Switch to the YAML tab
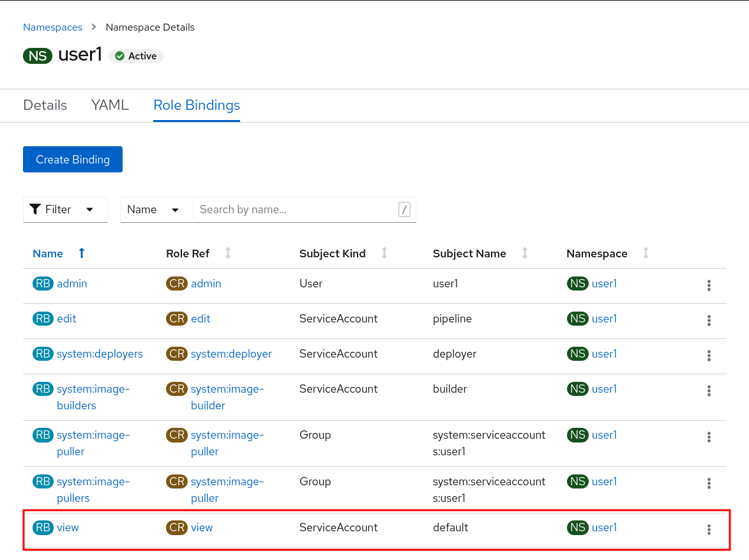Screen dimensions: 749x560 (109, 105)
